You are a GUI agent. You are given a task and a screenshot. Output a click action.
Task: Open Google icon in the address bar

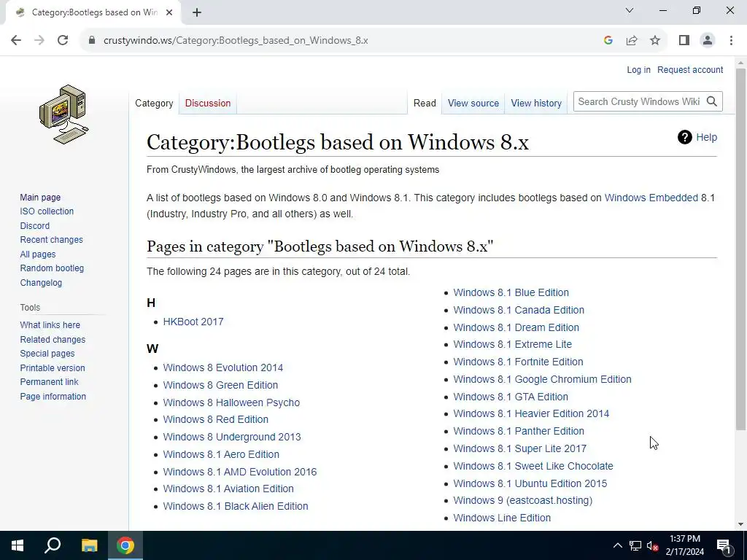(x=608, y=41)
